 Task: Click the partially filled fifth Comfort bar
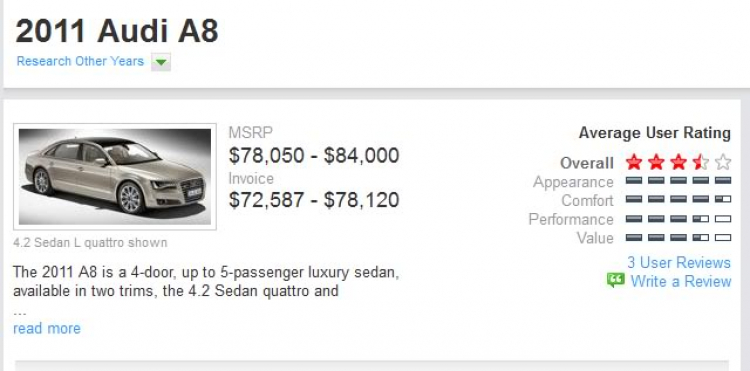point(723,199)
